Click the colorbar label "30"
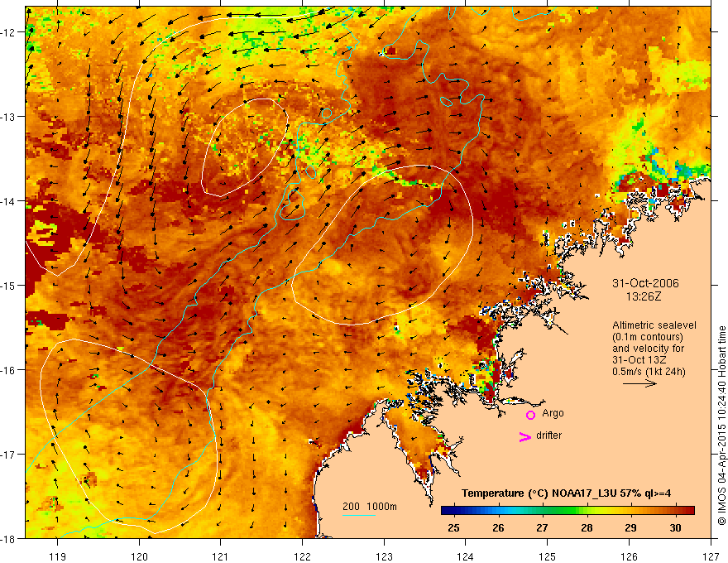The image size is (728, 563). point(676,527)
